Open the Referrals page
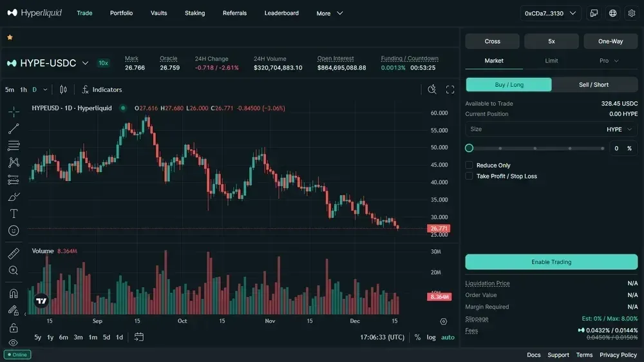Screen dimensions: 644x362 tap(234, 13)
